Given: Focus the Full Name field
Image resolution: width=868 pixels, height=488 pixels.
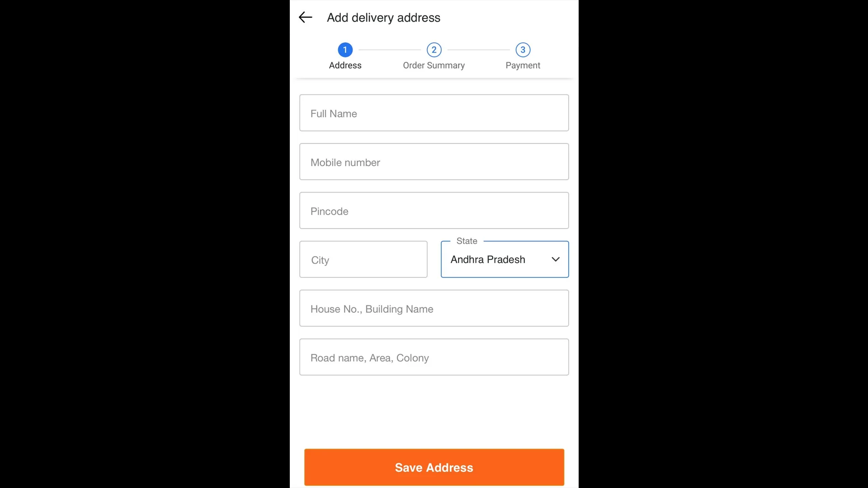Looking at the screenshot, I should tap(434, 113).
